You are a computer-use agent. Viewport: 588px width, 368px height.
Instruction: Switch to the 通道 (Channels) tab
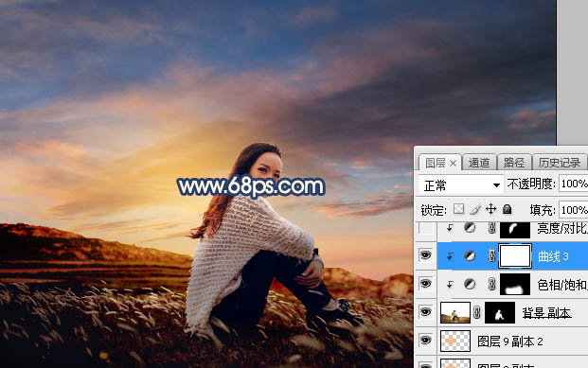tap(479, 163)
